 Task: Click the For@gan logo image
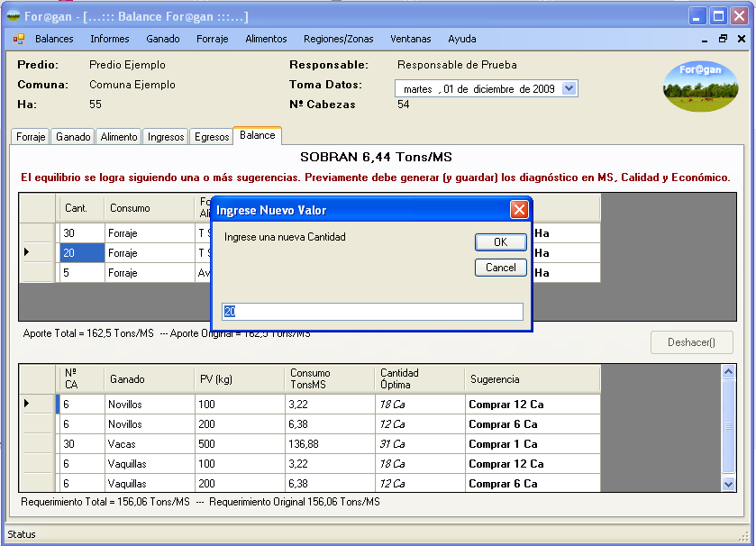coord(700,86)
